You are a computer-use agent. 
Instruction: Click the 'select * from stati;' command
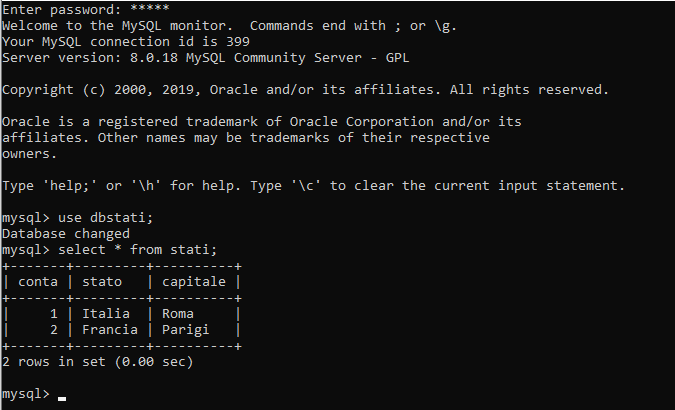tap(138, 250)
